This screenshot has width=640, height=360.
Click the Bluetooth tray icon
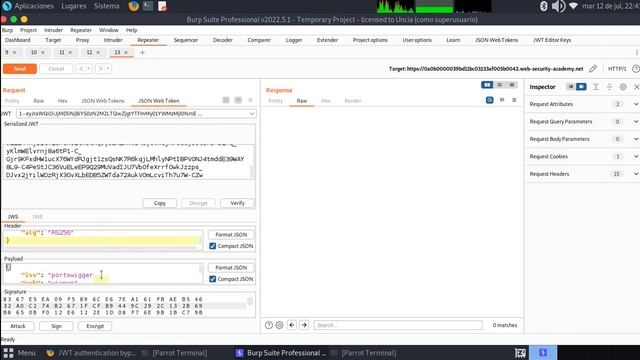[x=543, y=6]
